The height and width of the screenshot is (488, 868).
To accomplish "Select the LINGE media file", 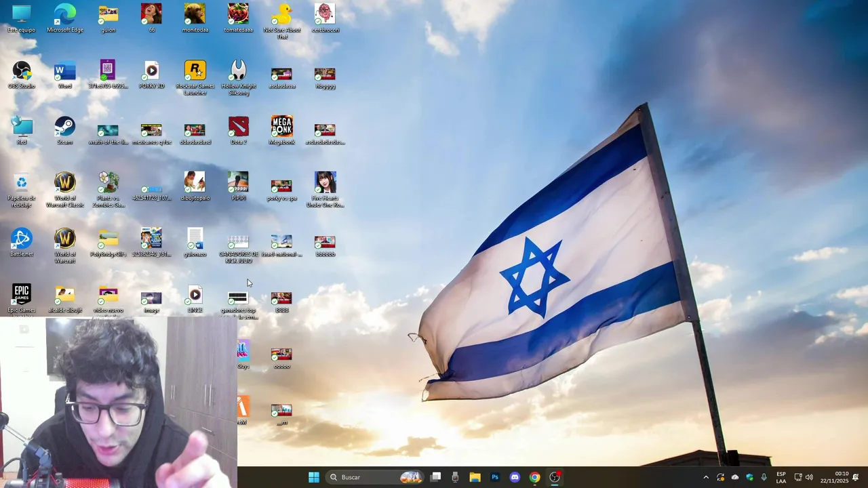I will click(x=195, y=299).
